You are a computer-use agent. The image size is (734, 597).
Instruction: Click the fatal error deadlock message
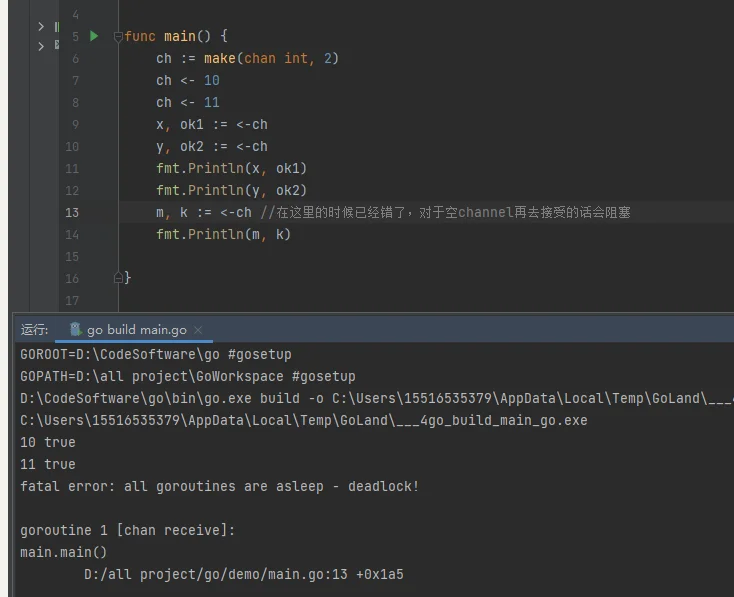(219, 486)
